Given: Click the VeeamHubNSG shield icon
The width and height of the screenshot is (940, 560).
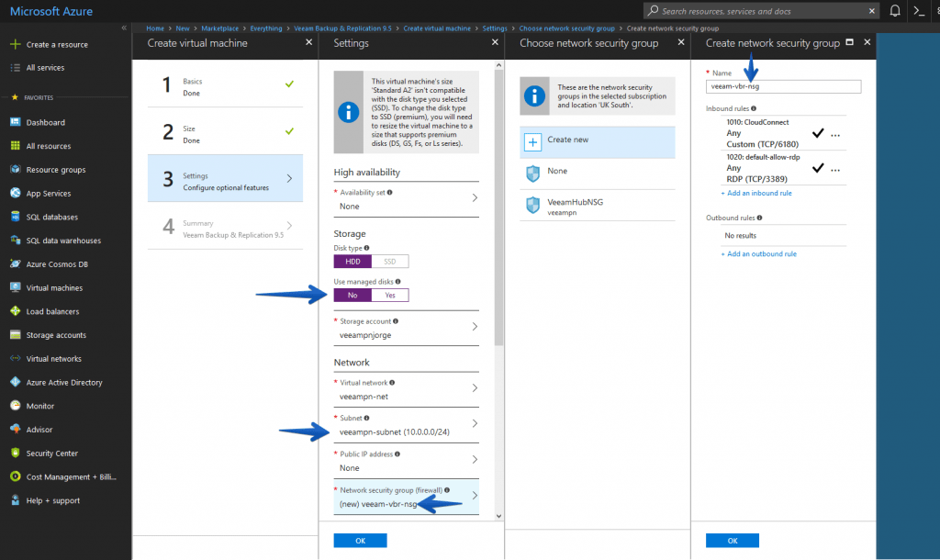Looking at the screenshot, I should point(533,206).
